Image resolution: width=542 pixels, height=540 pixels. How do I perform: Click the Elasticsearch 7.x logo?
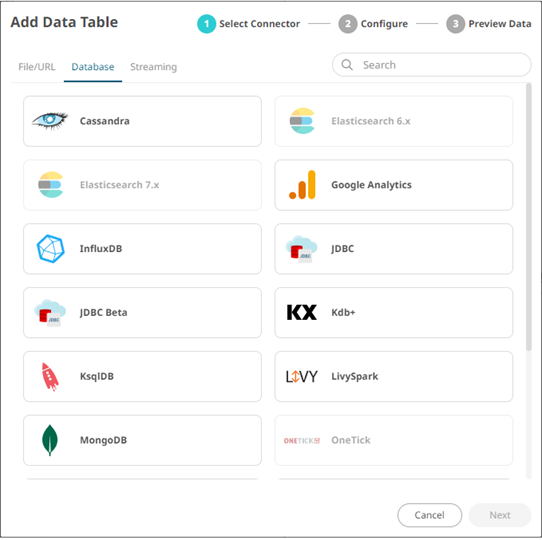pos(50,185)
